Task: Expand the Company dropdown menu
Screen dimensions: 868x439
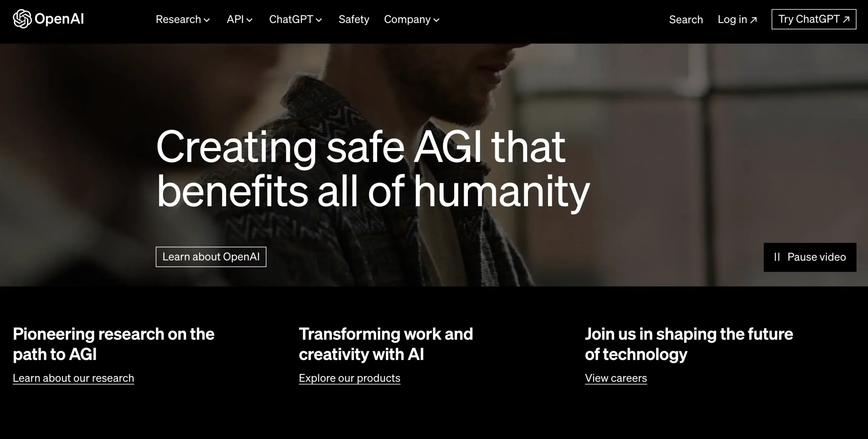Action: [412, 19]
